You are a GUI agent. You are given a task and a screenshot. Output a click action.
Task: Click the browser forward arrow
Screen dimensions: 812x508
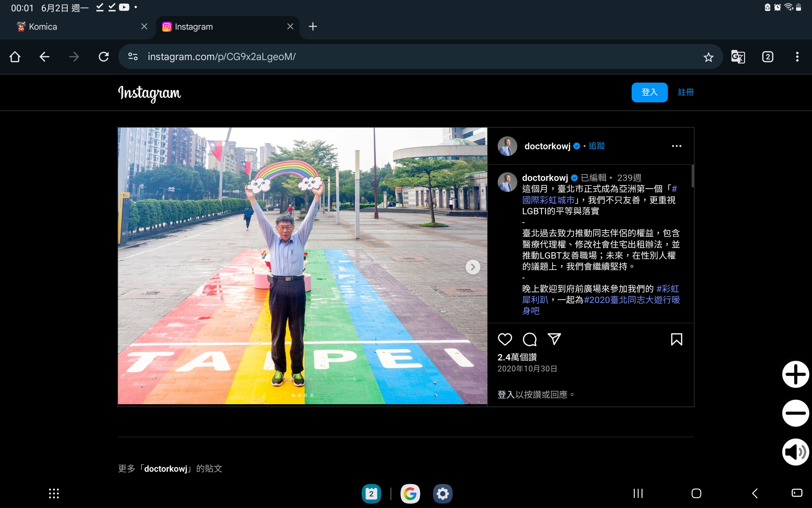[x=74, y=57]
